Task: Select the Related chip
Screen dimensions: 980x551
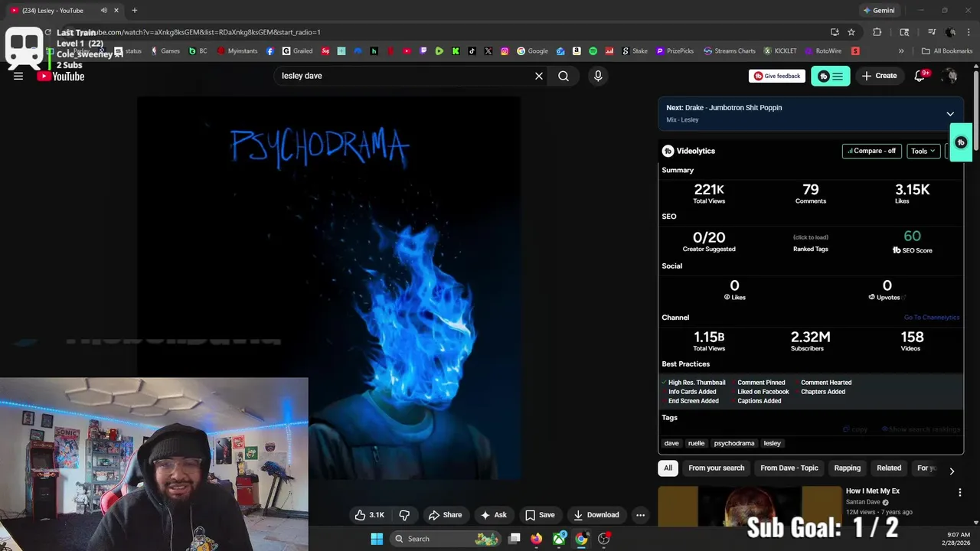Action: [x=889, y=468]
